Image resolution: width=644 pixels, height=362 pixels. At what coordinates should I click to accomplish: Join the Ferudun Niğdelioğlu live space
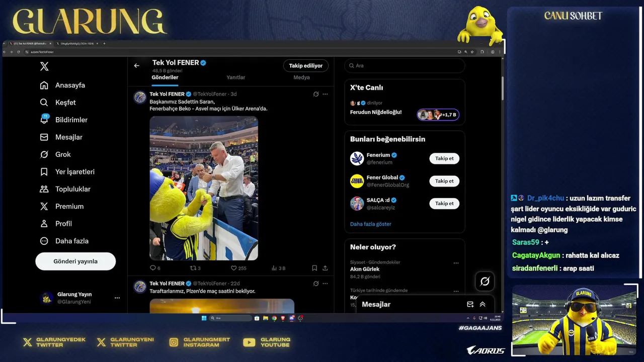coord(376,112)
